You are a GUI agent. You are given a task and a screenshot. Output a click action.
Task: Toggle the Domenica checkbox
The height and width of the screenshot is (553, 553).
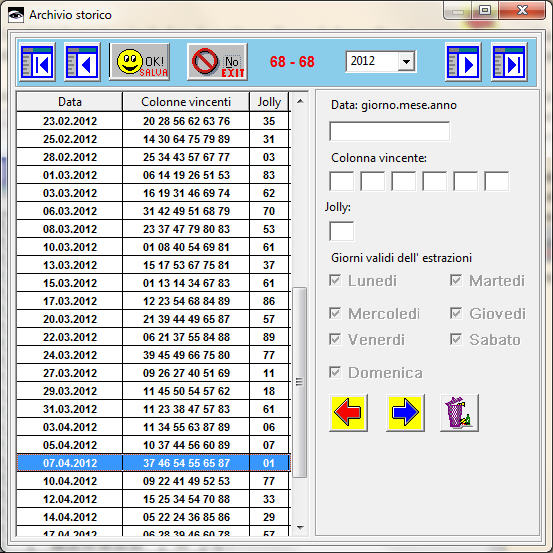[x=335, y=372]
